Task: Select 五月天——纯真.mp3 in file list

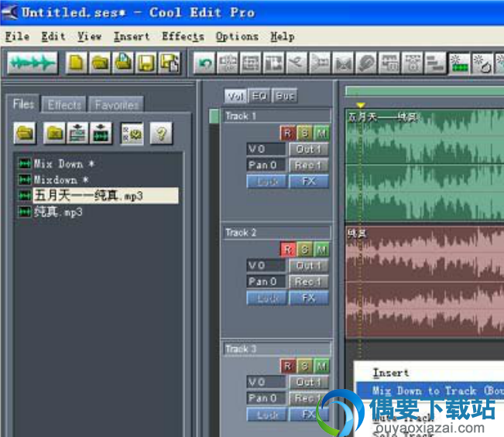Action: click(105, 196)
